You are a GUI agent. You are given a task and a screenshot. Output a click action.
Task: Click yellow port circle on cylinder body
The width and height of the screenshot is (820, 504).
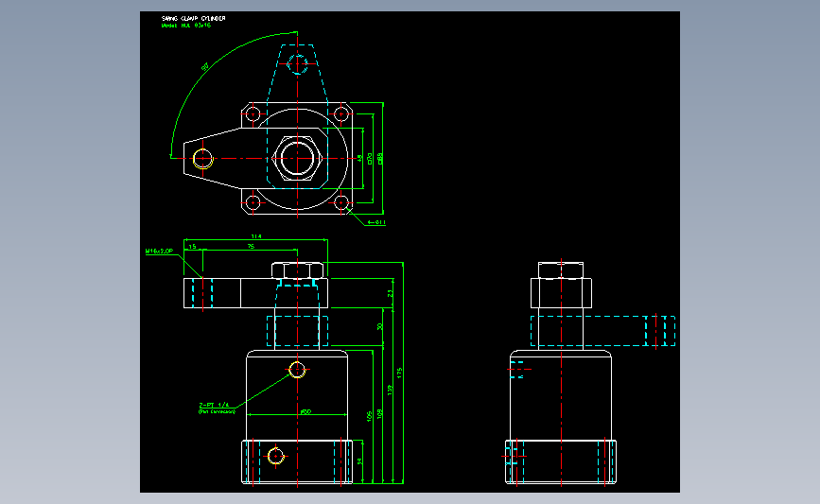pos(297,370)
